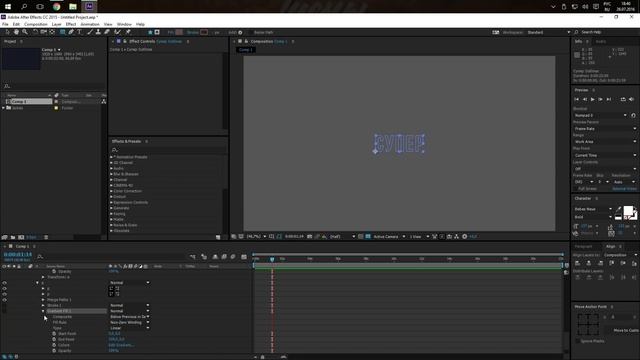Click the eyedropper in Character panel

618,210
